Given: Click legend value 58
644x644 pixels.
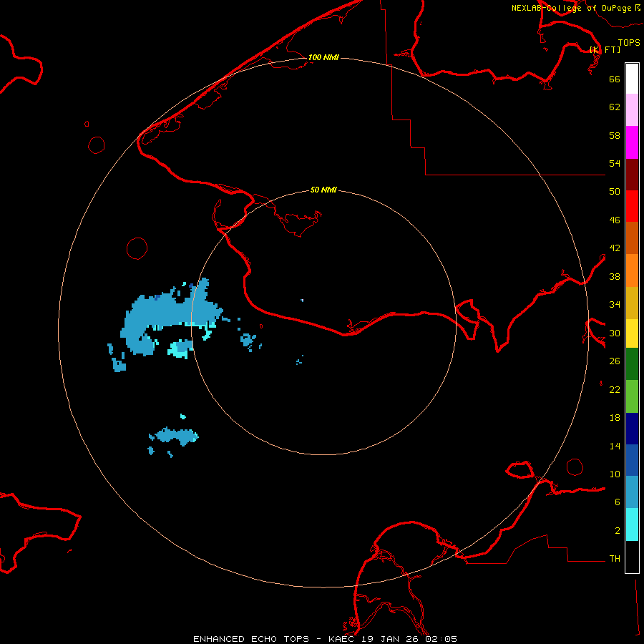Looking at the screenshot, I should (x=615, y=135).
